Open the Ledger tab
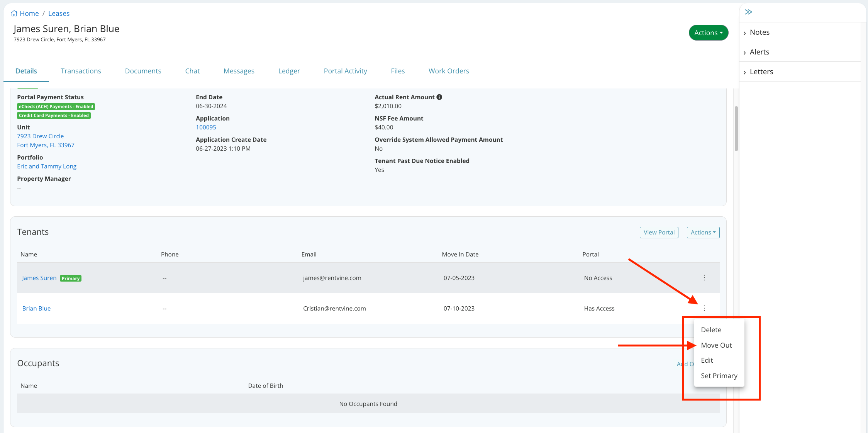 point(289,71)
